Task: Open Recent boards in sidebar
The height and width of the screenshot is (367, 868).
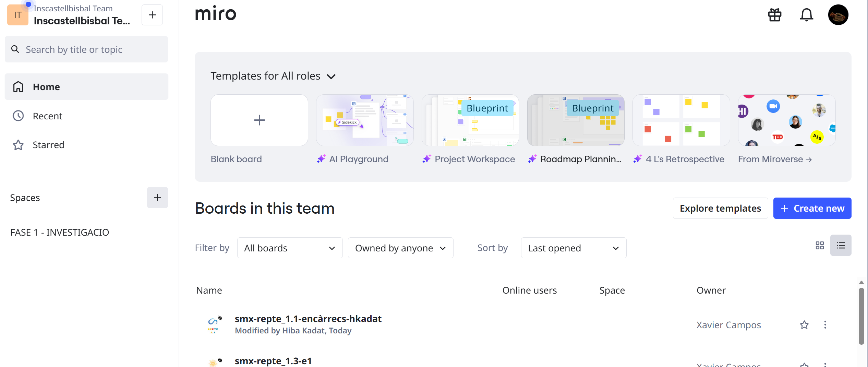Action: pos(86,116)
